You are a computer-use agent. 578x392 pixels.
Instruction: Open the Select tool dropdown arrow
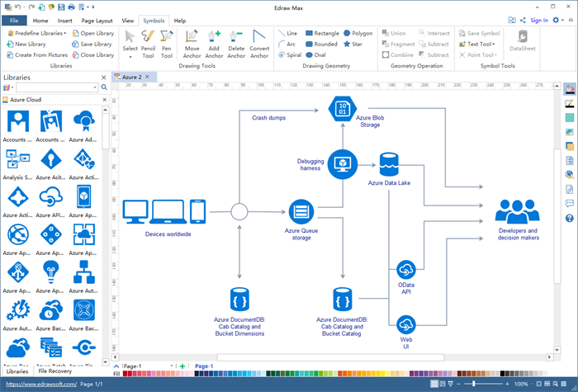[x=130, y=58]
